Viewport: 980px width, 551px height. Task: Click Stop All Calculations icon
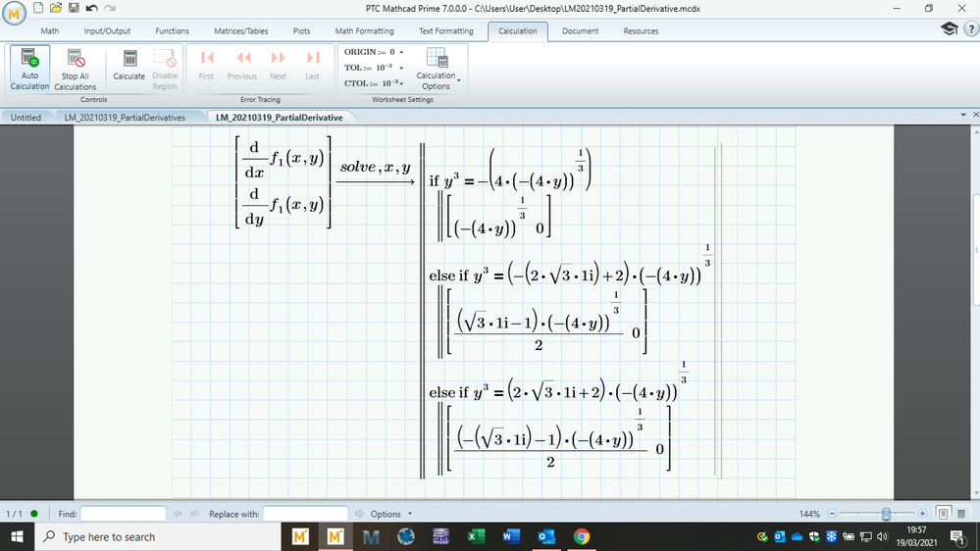click(x=76, y=67)
